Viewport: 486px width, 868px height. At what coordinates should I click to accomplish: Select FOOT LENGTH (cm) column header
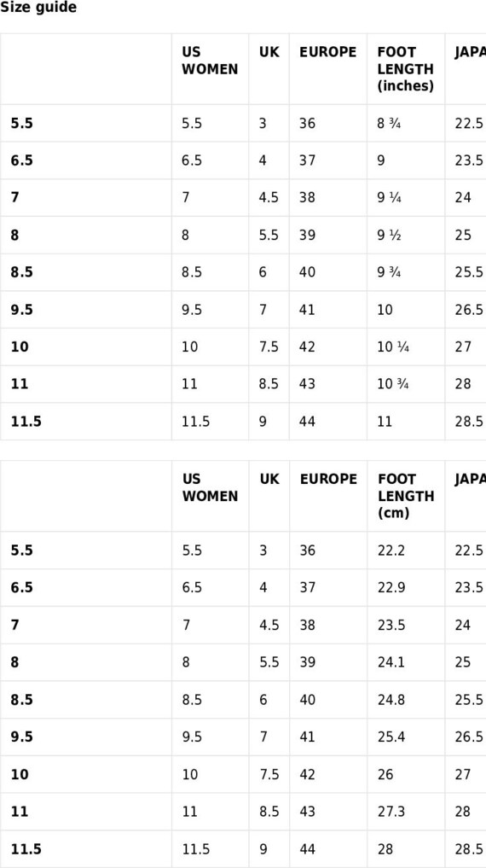point(406,496)
